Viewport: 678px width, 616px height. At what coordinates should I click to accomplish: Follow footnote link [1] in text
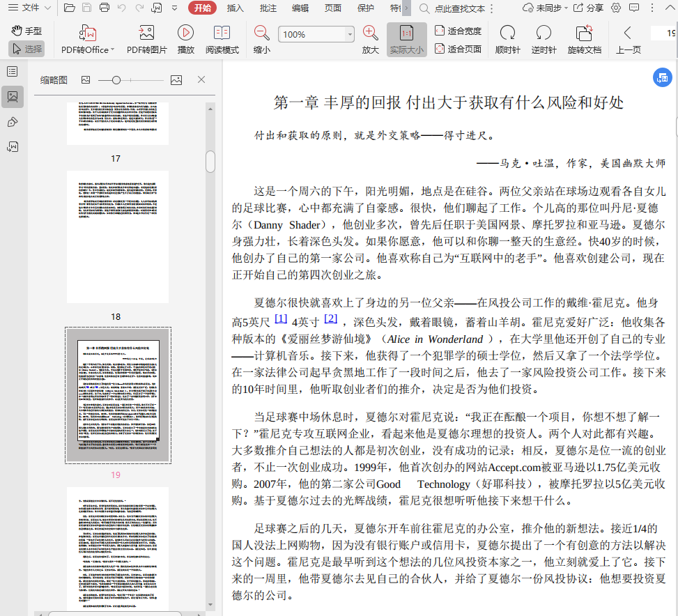pyautogui.click(x=281, y=318)
